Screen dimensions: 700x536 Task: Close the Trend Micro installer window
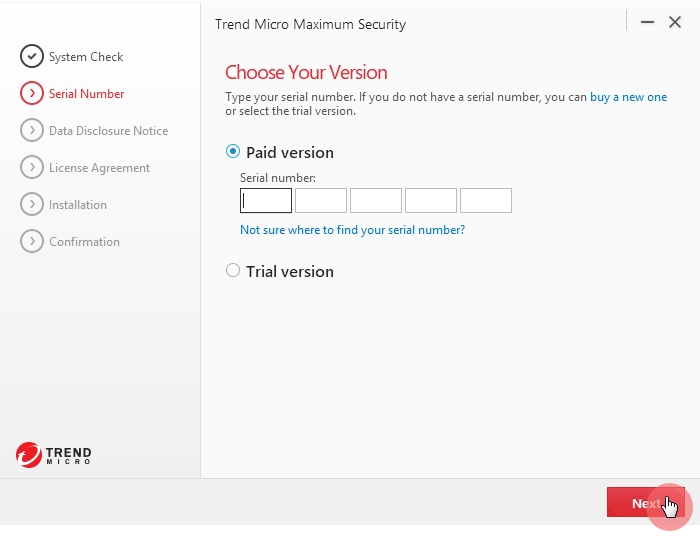[675, 22]
